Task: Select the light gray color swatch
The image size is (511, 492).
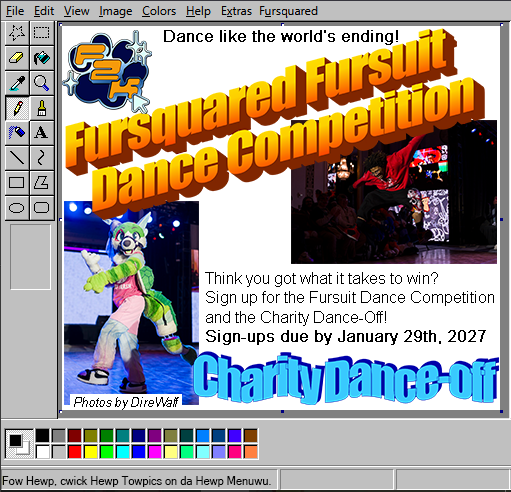Action: pyautogui.click(x=59, y=452)
